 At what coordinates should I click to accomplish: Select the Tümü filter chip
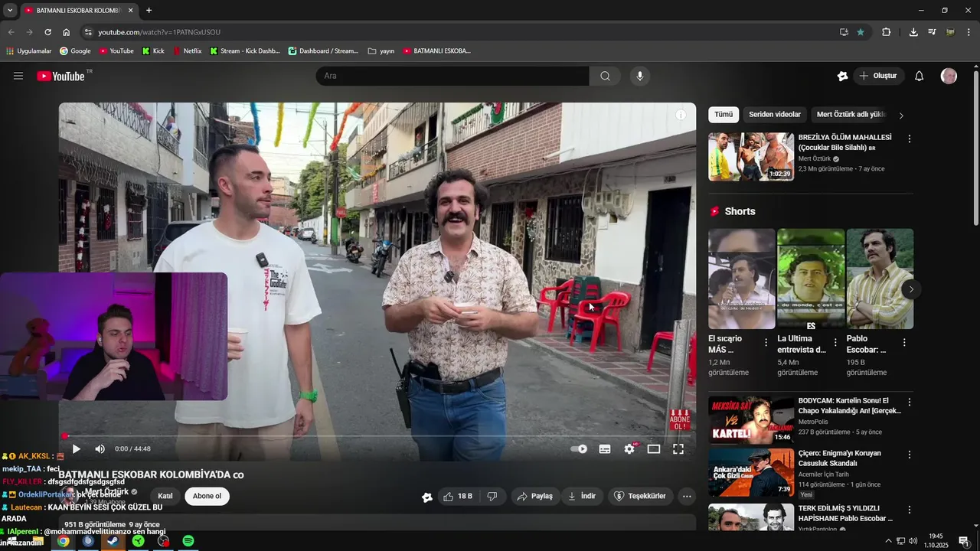click(x=724, y=115)
